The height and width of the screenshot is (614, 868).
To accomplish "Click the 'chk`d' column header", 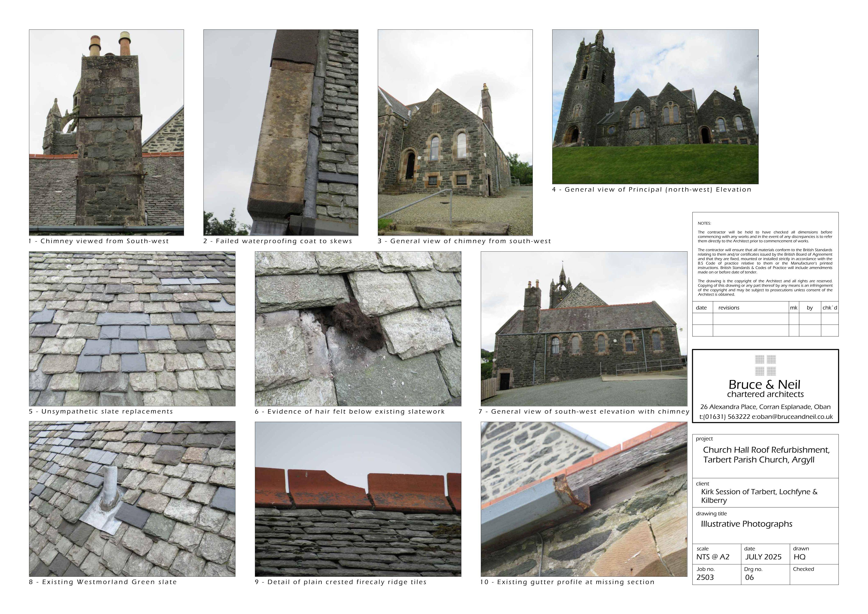I will 829,308.
